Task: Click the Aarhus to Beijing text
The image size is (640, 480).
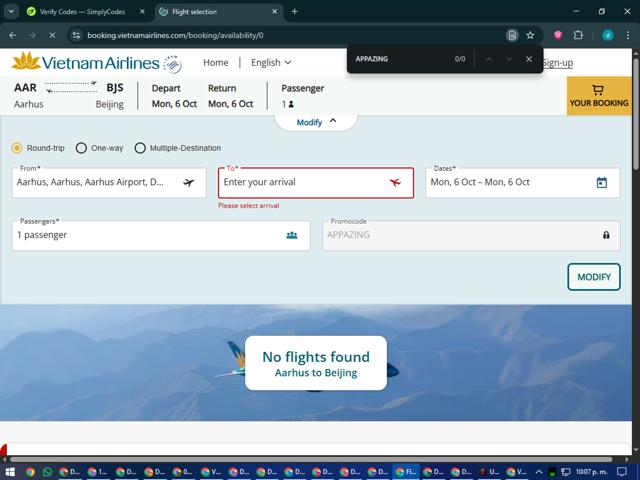Action: click(316, 373)
